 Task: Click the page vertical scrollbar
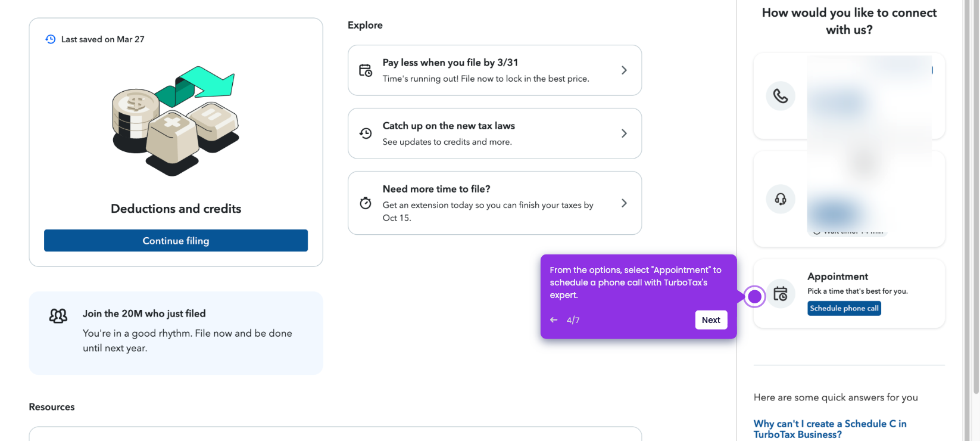click(x=976, y=197)
